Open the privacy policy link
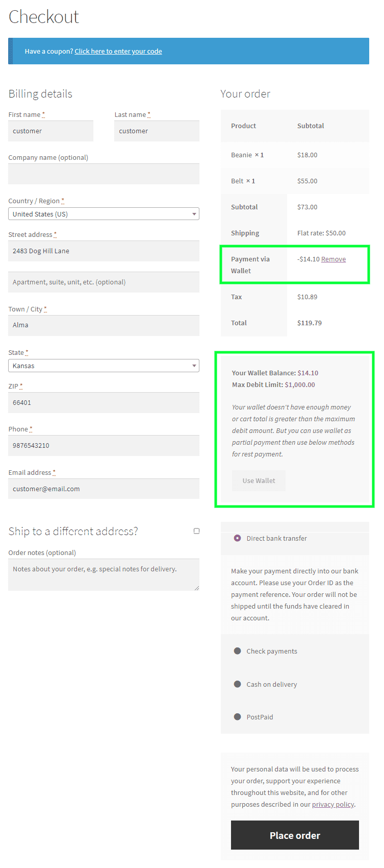This screenshot has width=384, height=868. coord(332,804)
